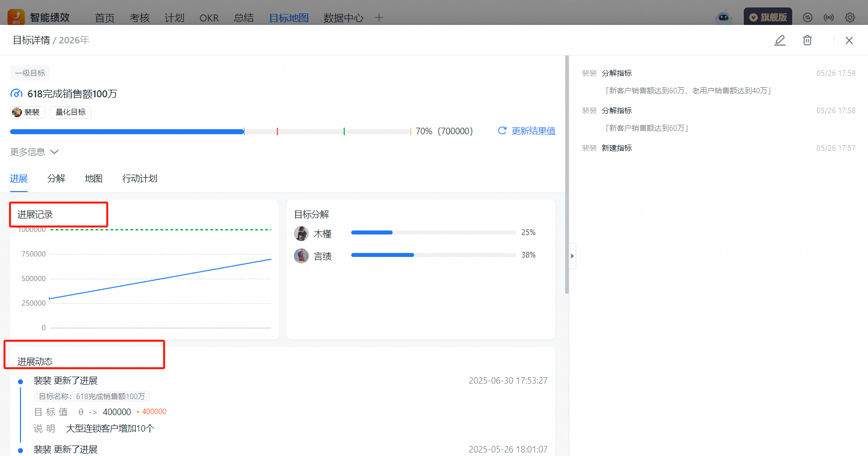
Task: Click the refresh icon beside 更新结果值
Action: pyautogui.click(x=502, y=131)
